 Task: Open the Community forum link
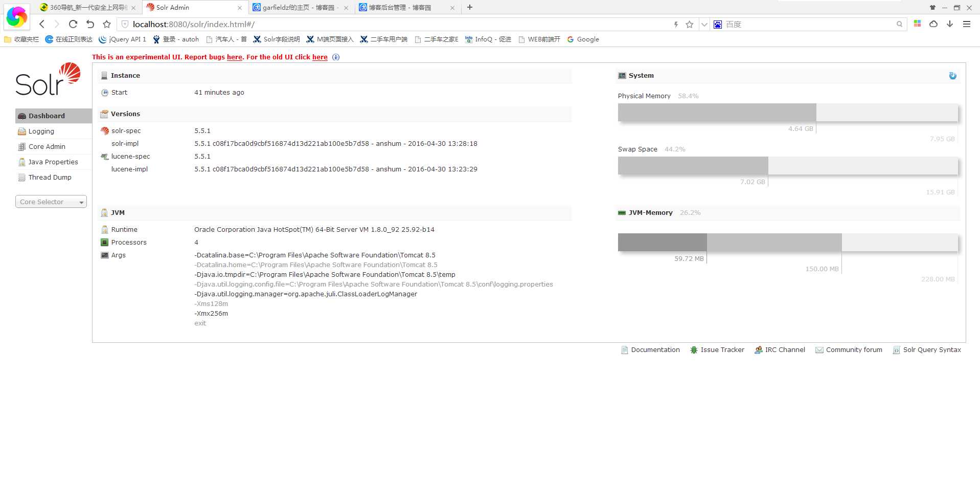pos(849,350)
